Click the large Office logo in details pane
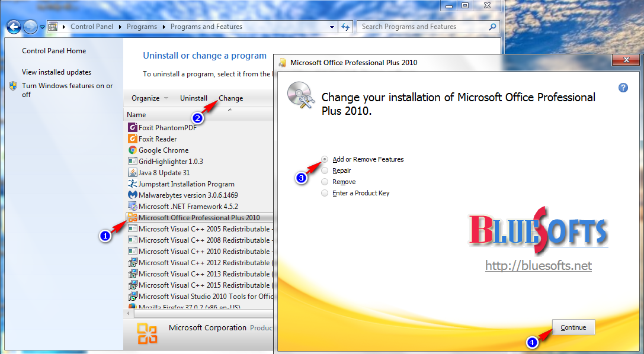Viewport: 644px width, 354px height. [147, 333]
